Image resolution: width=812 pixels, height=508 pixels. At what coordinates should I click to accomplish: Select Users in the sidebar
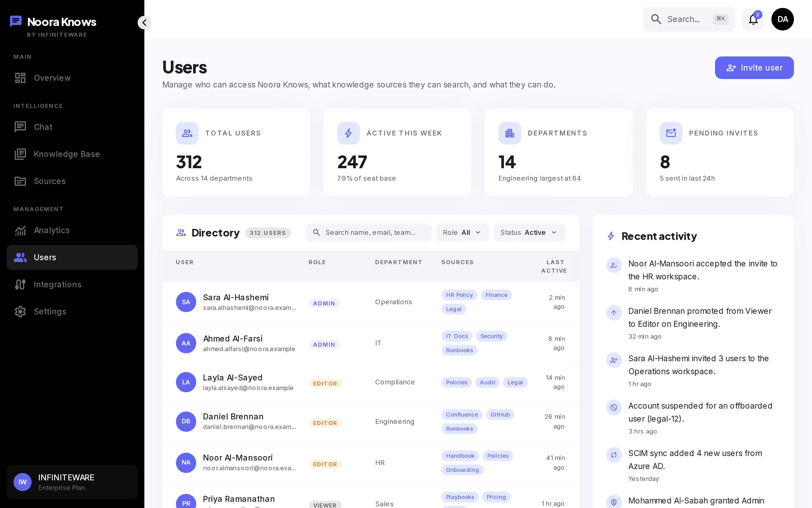[72, 257]
